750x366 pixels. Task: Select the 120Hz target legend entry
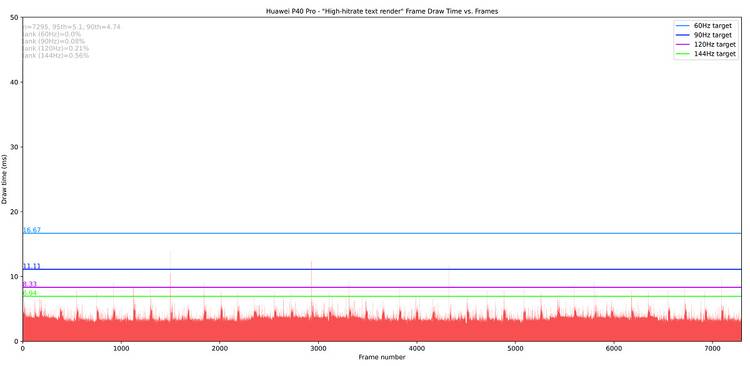coord(706,44)
